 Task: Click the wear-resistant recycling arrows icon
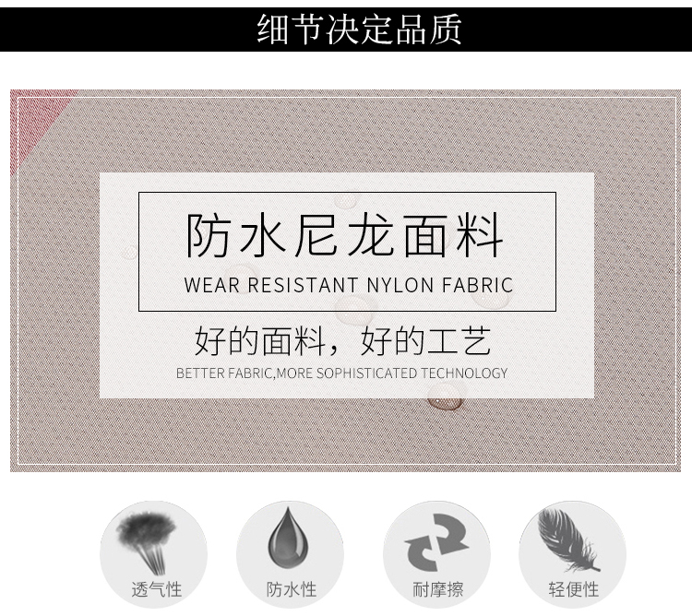pos(436,542)
